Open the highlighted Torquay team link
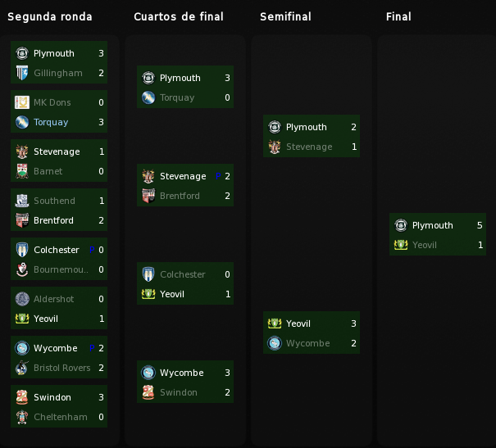Viewport: 496px width, 448px height. click(51, 122)
